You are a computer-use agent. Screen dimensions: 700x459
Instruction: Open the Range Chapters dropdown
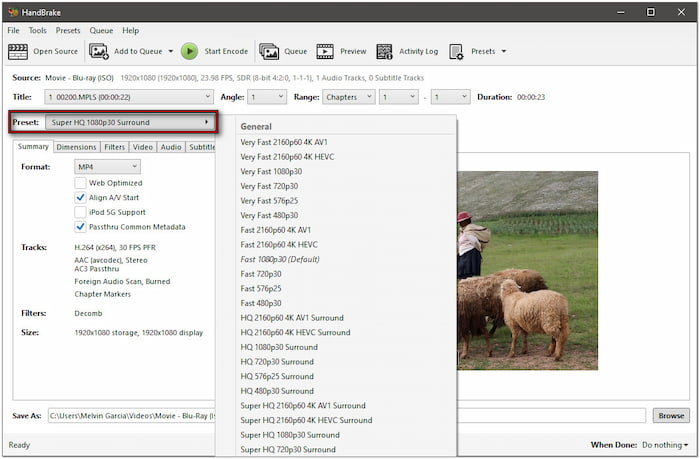tap(349, 97)
